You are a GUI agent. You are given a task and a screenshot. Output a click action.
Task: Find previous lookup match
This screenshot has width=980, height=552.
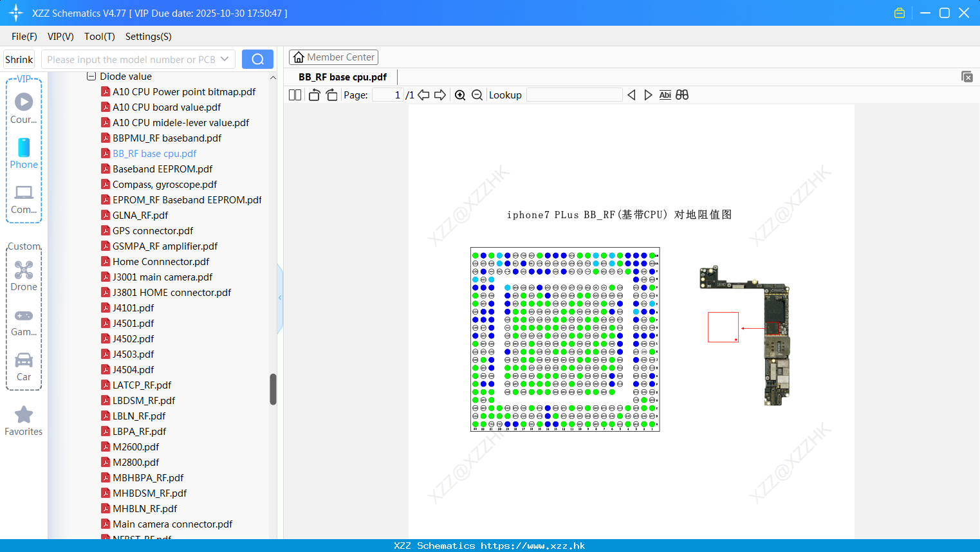tap(631, 95)
